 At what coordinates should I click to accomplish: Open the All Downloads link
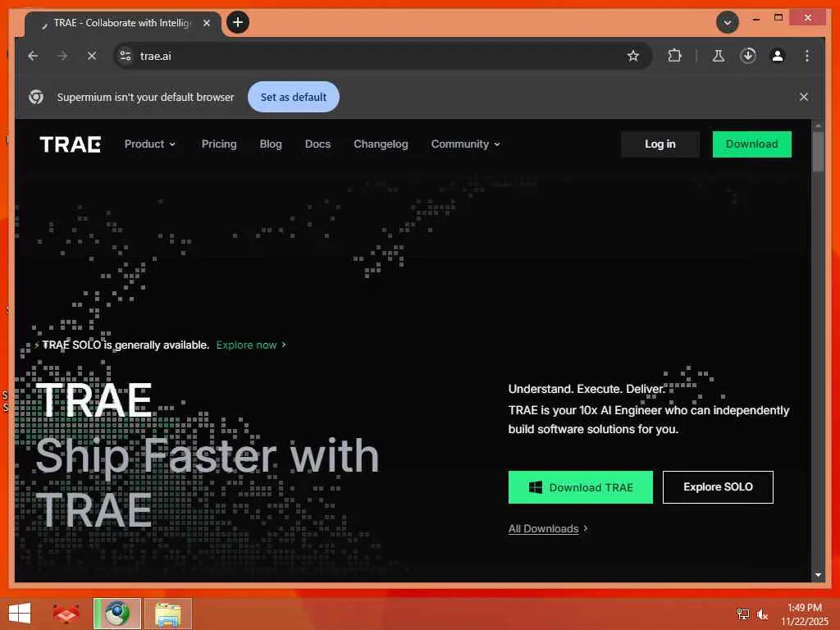coord(547,529)
